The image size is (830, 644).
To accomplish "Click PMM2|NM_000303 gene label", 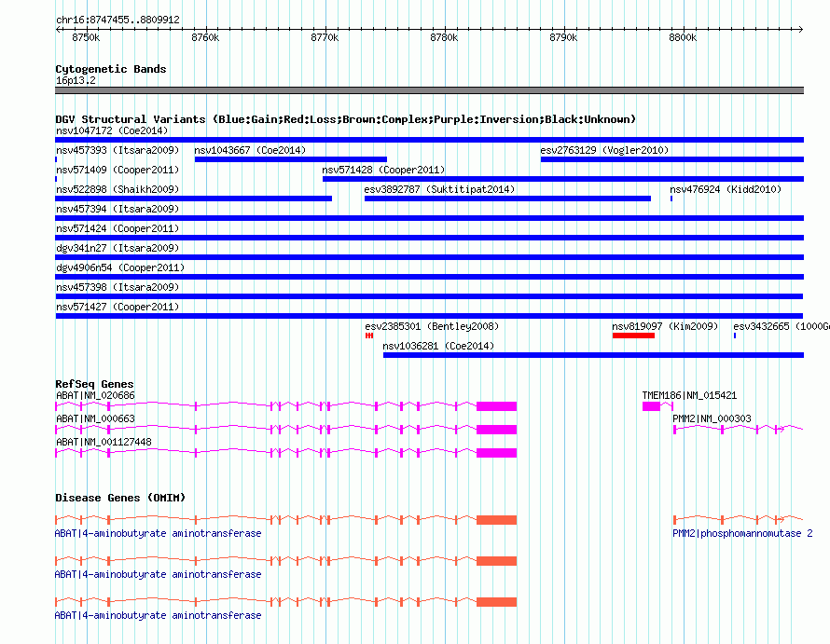I will click(712, 418).
